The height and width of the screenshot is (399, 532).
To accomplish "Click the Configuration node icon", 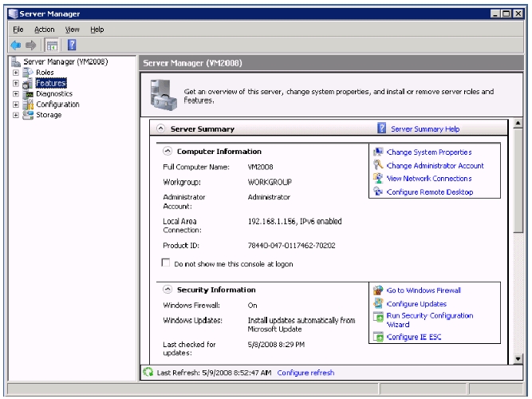I will (28, 105).
